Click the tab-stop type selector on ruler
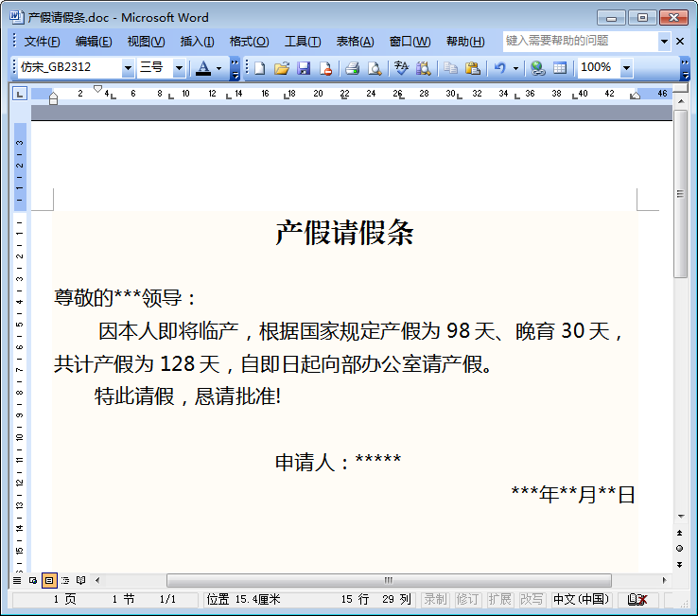Viewport: 698px width, 616px height. tap(20, 94)
